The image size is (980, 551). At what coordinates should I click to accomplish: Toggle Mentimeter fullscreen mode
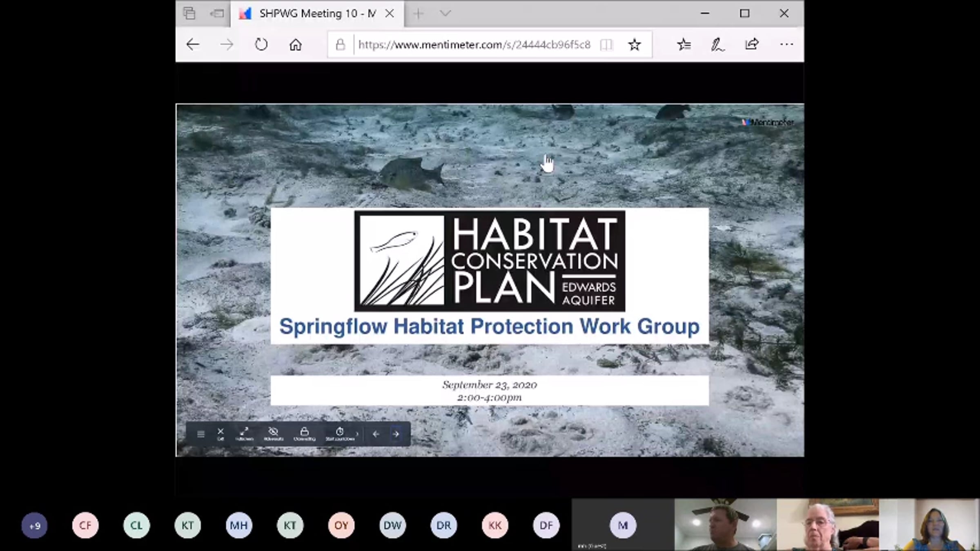(244, 433)
